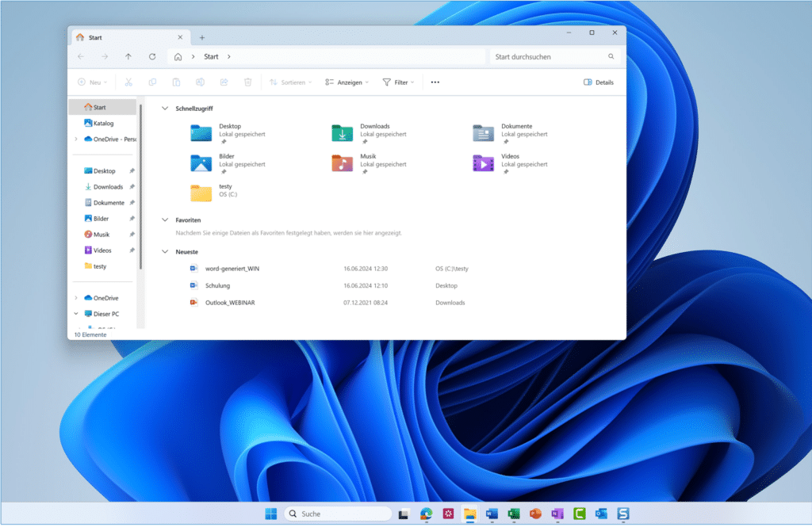Open the Videos folder in Schnellzugriff
Viewport: 812px width, 531px height.
tap(510, 163)
